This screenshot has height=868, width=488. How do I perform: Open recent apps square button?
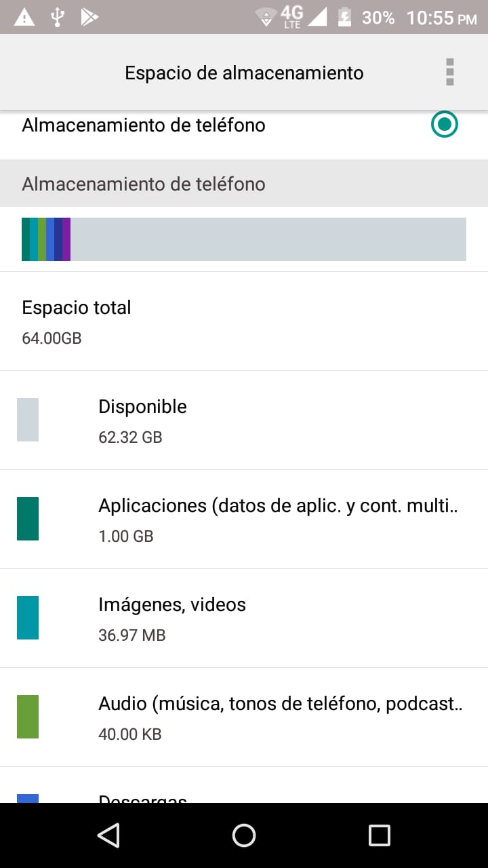point(380,835)
